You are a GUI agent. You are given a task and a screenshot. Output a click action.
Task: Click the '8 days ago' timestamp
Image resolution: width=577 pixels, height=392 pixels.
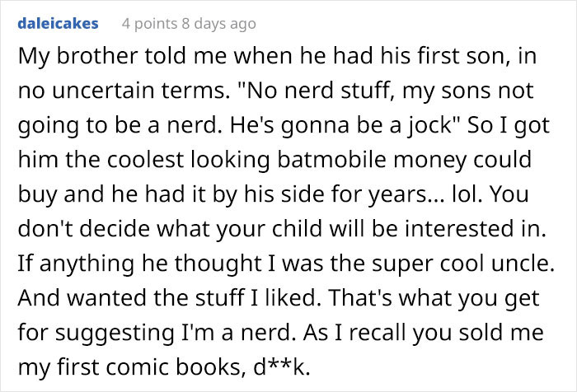[214, 24]
